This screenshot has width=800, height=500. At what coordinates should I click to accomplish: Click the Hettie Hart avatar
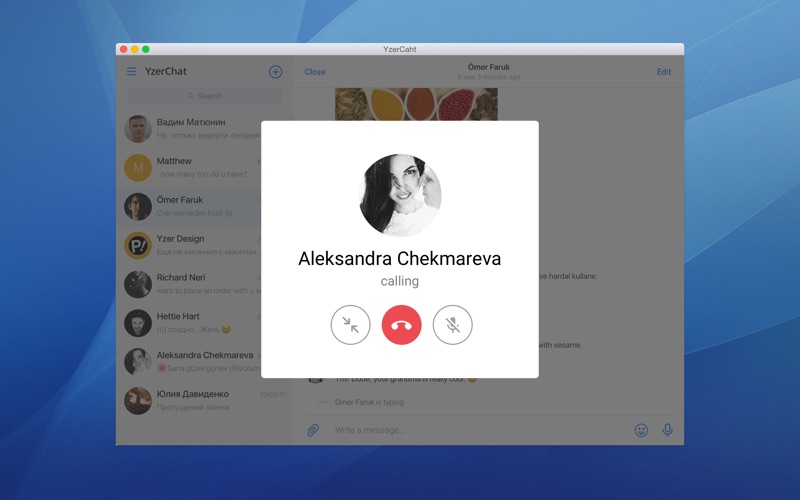point(138,322)
